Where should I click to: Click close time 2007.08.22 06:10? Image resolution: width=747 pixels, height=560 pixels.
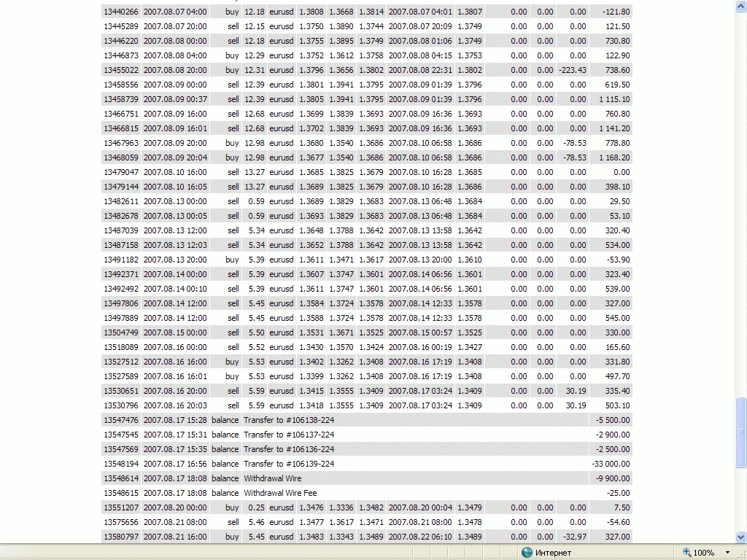coord(420,537)
